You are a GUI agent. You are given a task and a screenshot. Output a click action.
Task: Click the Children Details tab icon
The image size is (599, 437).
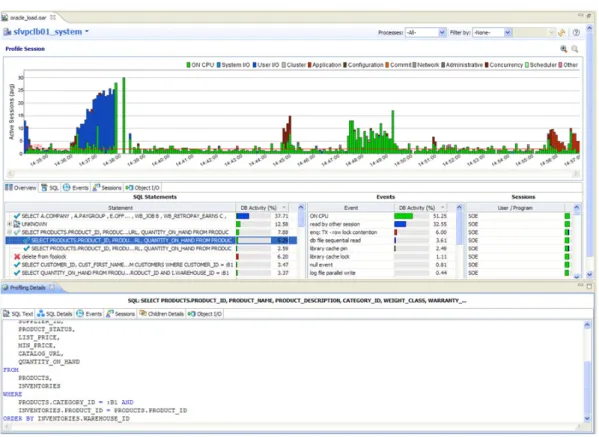tap(143, 314)
